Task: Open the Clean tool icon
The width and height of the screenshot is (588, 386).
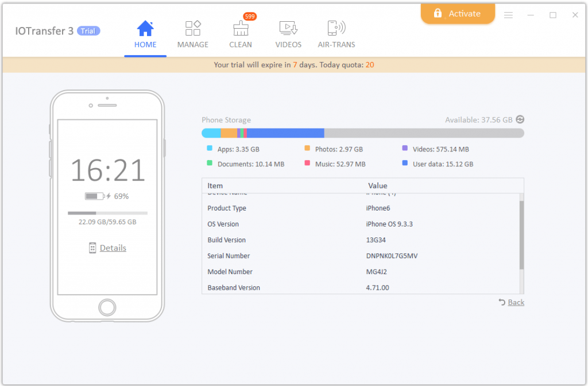Action: 241,29
